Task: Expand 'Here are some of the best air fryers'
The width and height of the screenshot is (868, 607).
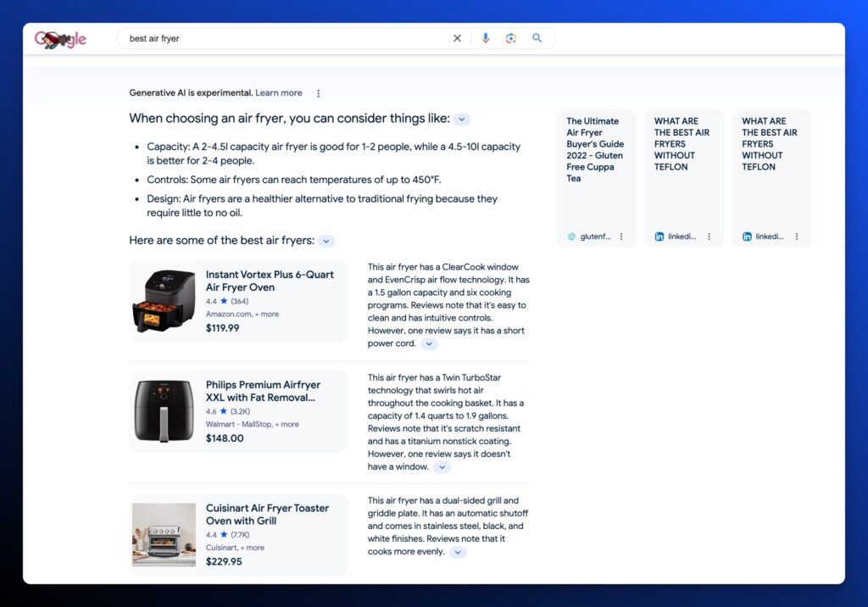Action: click(x=326, y=241)
